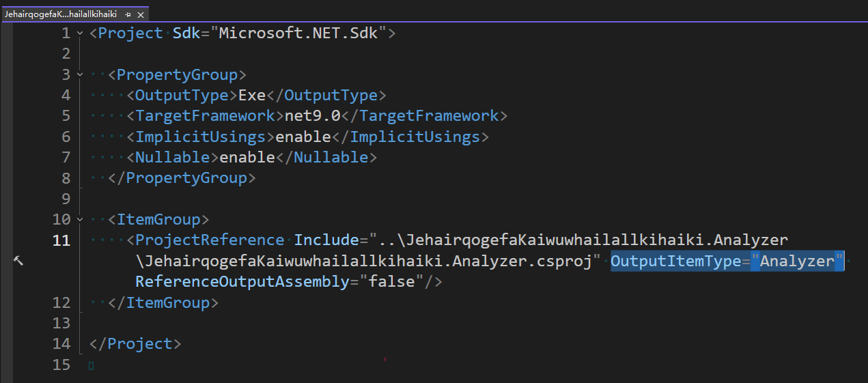Click the "false" attribute value

(391, 282)
